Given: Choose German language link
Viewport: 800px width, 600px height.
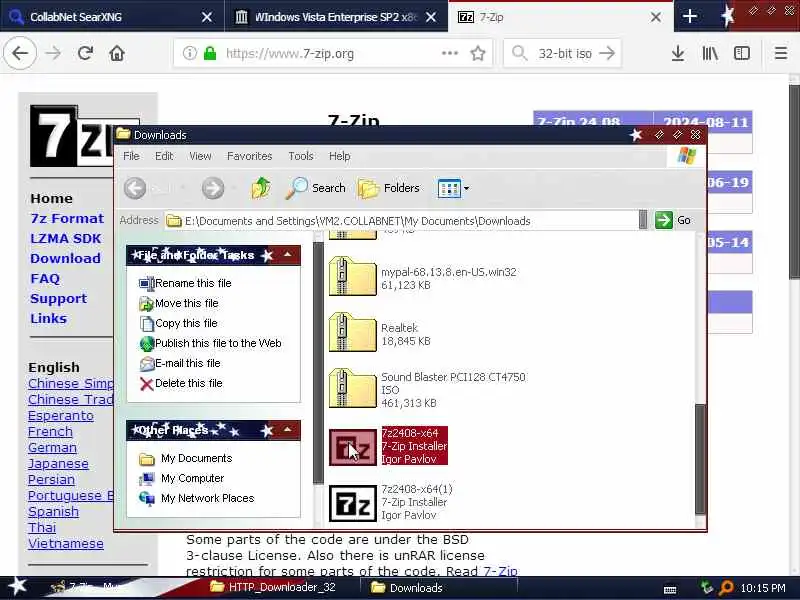Looking at the screenshot, I should tap(53, 447).
